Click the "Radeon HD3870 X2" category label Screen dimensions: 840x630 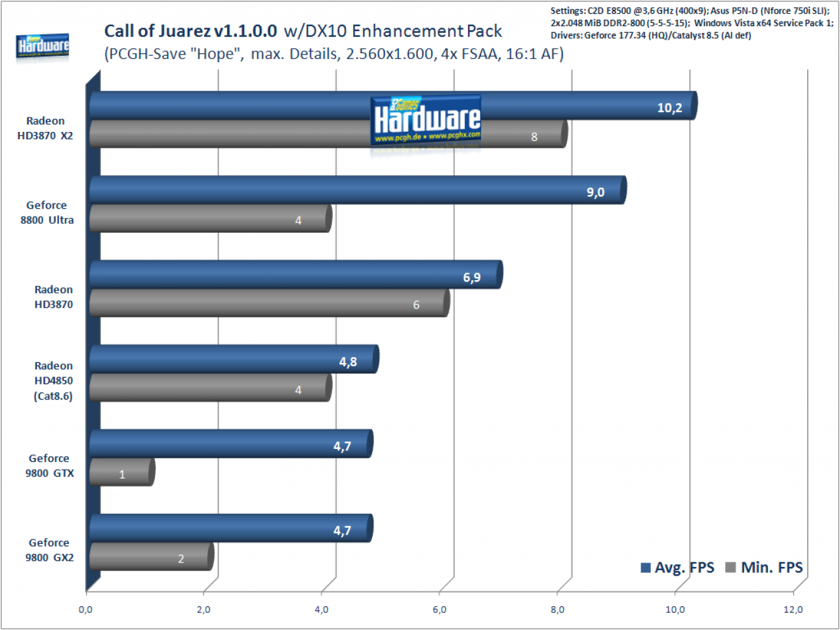click(45, 129)
